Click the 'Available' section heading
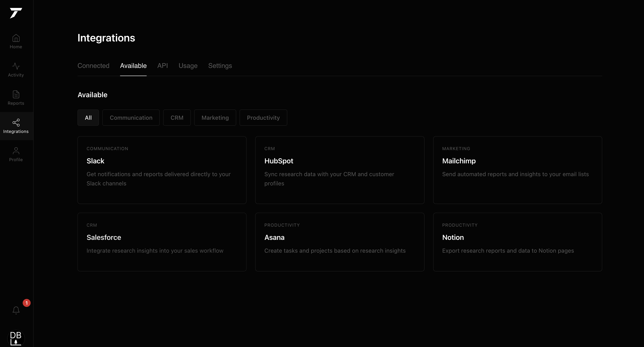This screenshot has width=644, height=347. tap(93, 95)
